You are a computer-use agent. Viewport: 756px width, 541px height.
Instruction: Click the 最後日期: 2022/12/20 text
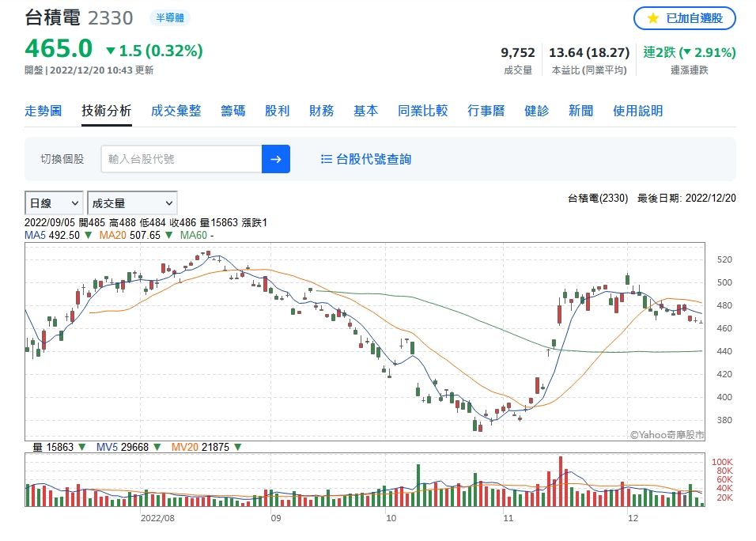click(686, 199)
